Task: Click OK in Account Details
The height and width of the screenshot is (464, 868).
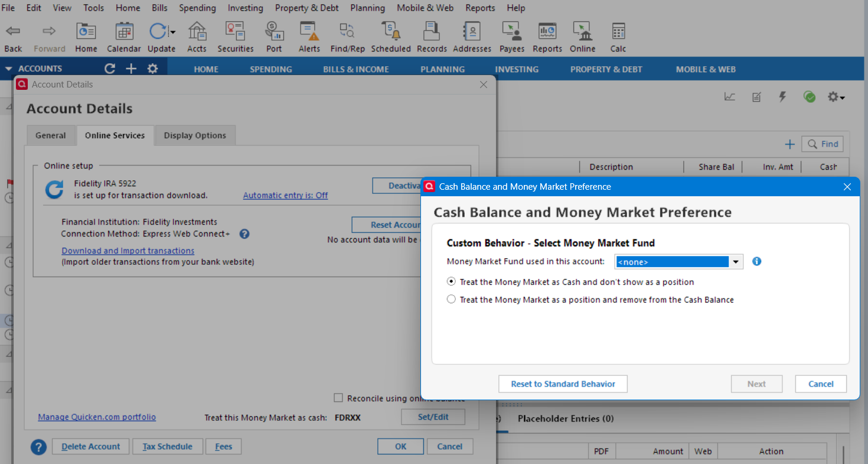Action: coord(400,446)
